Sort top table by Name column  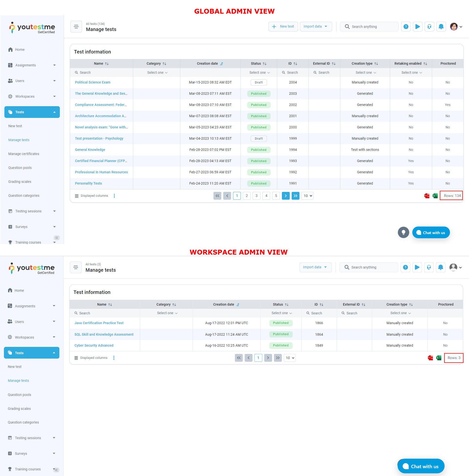pyautogui.click(x=107, y=63)
